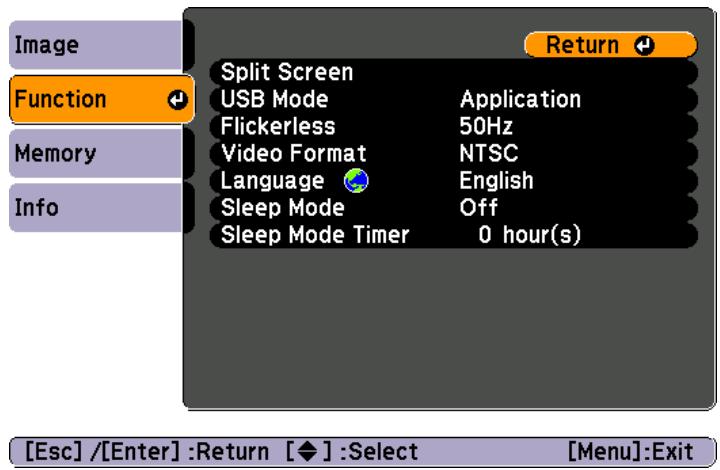
Task: Click the [Menu]:Exit hint
Action: click(630, 452)
